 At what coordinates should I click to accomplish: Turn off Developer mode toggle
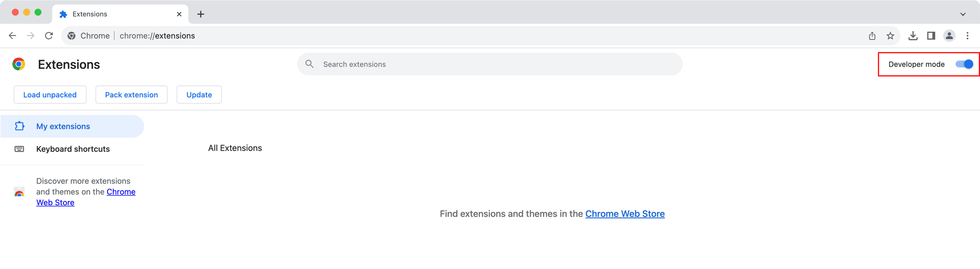tap(964, 64)
